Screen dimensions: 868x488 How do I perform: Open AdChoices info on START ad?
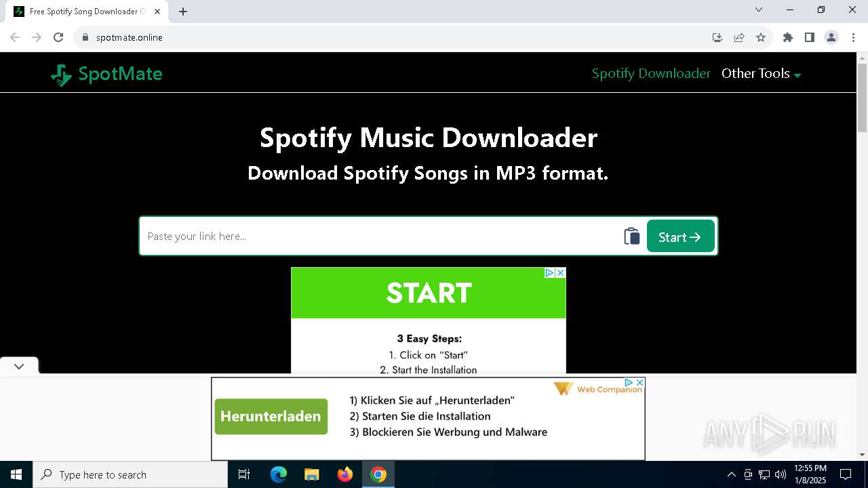pyautogui.click(x=550, y=272)
